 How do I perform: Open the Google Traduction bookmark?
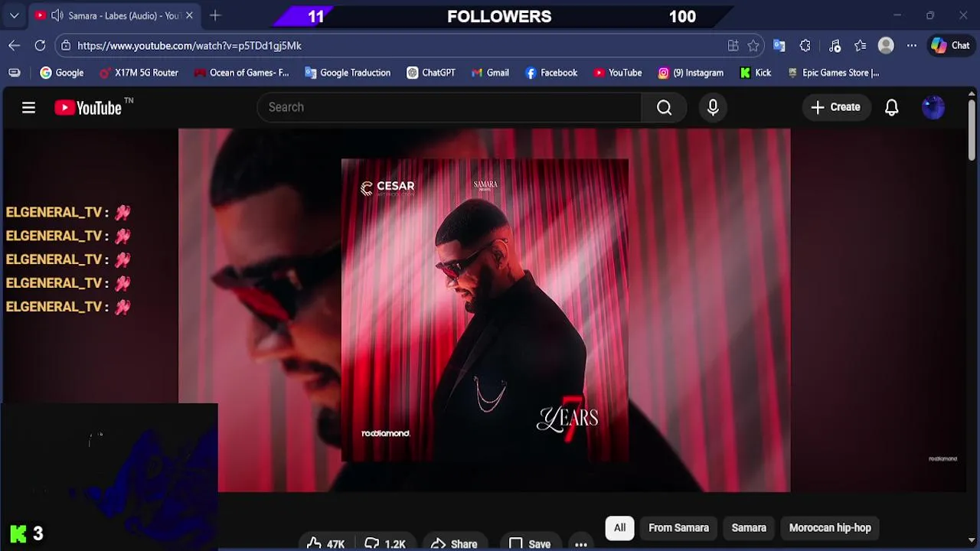pos(348,73)
